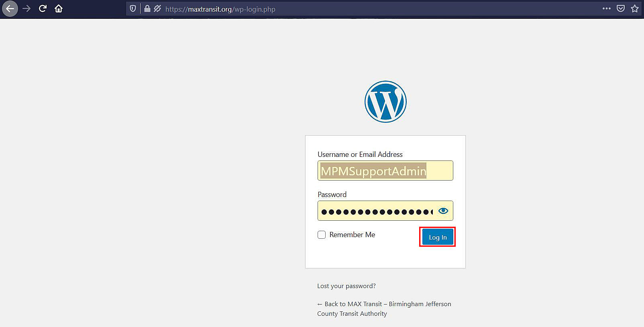
Task: Click the Remember Me label
Action: pos(352,235)
